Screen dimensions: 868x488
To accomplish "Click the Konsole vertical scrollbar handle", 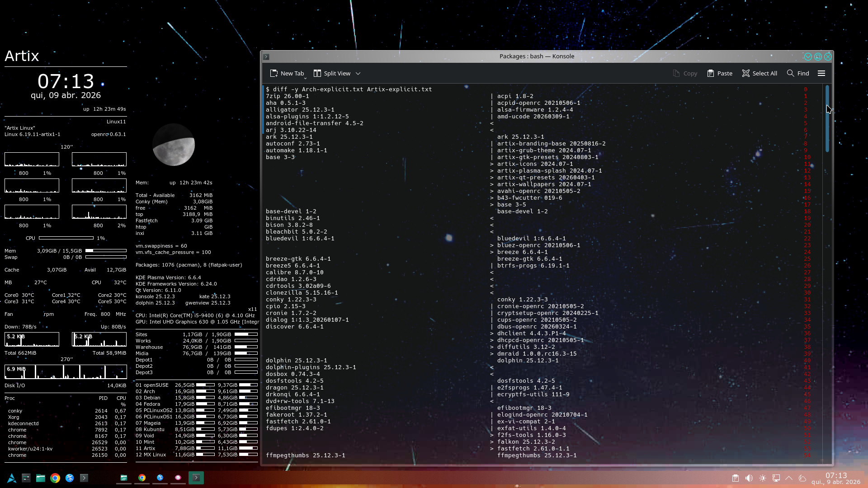I will pyautogui.click(x=827, y=118).
